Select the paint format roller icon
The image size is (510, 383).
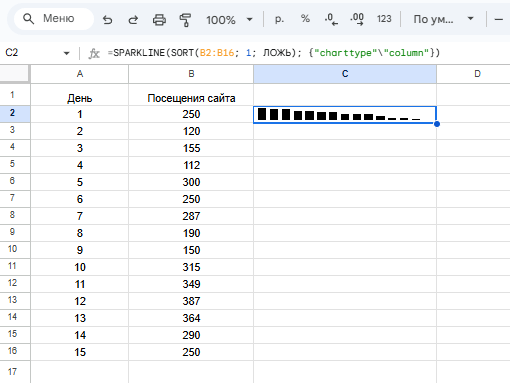tap(185, 20)
